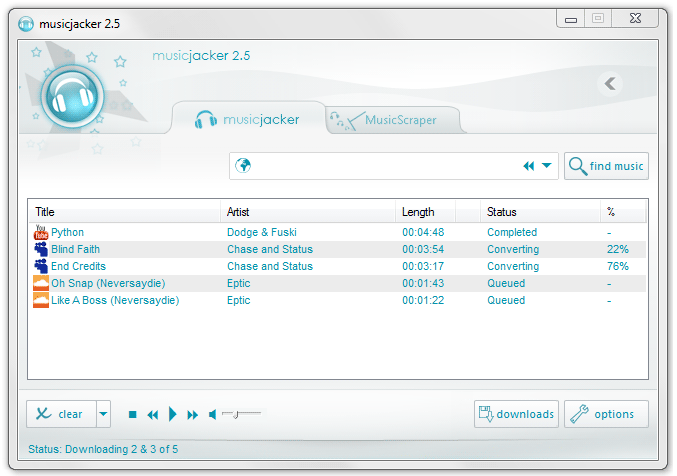
Task: Mute audio with the speaker icon
Action: [x=212, y=414]
